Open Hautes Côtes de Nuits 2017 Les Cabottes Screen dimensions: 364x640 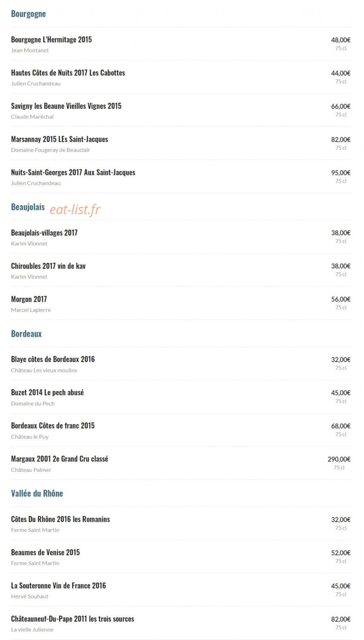tap(68, 73)
